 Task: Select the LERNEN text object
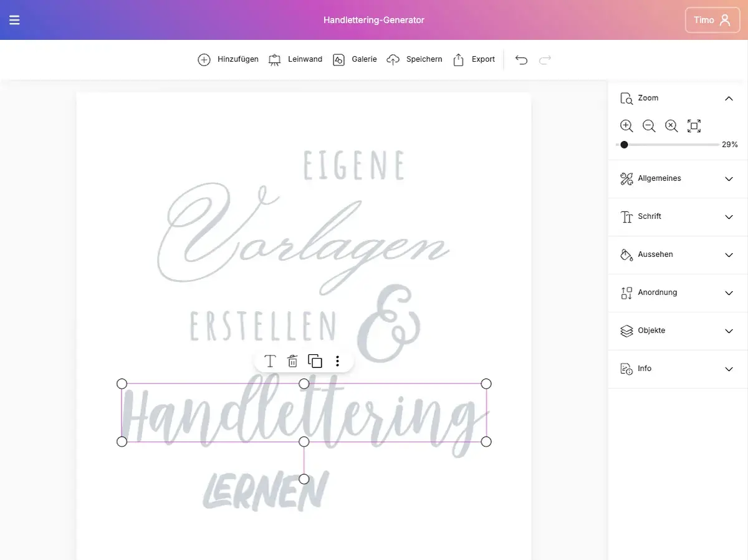266,491
